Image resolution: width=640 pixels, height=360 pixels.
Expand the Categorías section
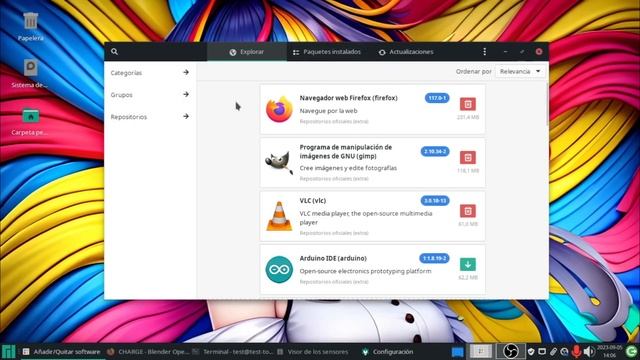point(150,73)
